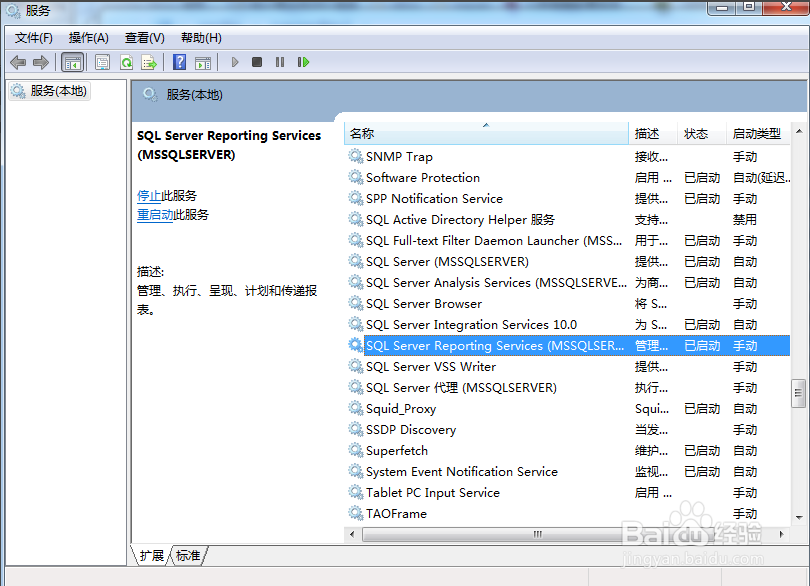Click the Back arrow toolbar icon

[18, 63]
